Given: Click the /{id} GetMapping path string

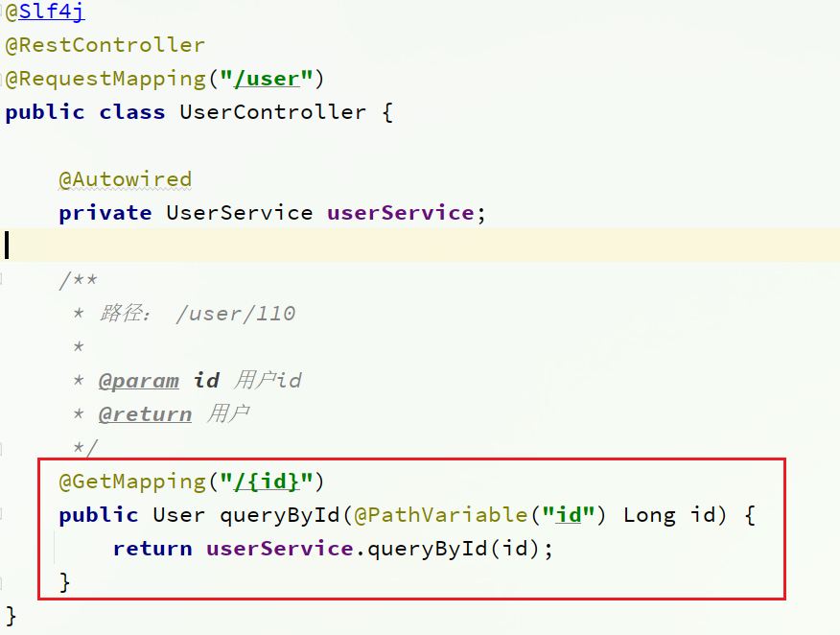Looking at the screenshot, I should pyautogui.click(x=267, y=482).
